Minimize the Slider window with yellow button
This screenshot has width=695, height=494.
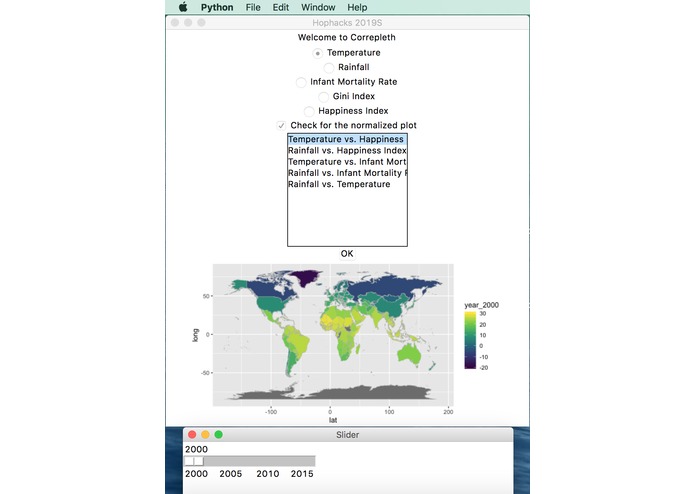pyautogui.click(x=205, y=435)
